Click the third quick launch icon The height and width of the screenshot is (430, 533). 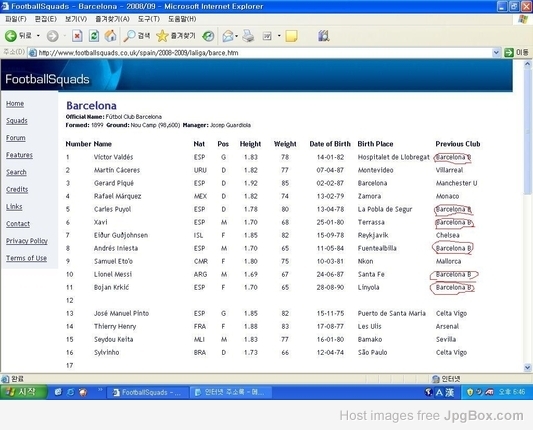click(83, 392)
